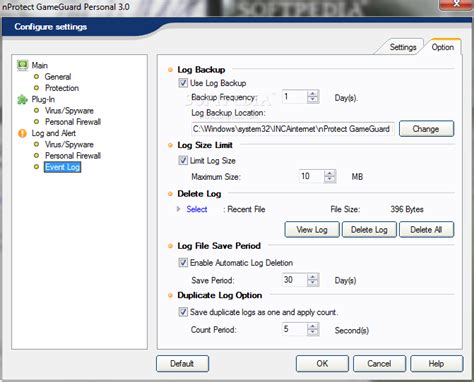
Task: Open Virus/Spyware under Log and Alert
Action: pos(69,144)
